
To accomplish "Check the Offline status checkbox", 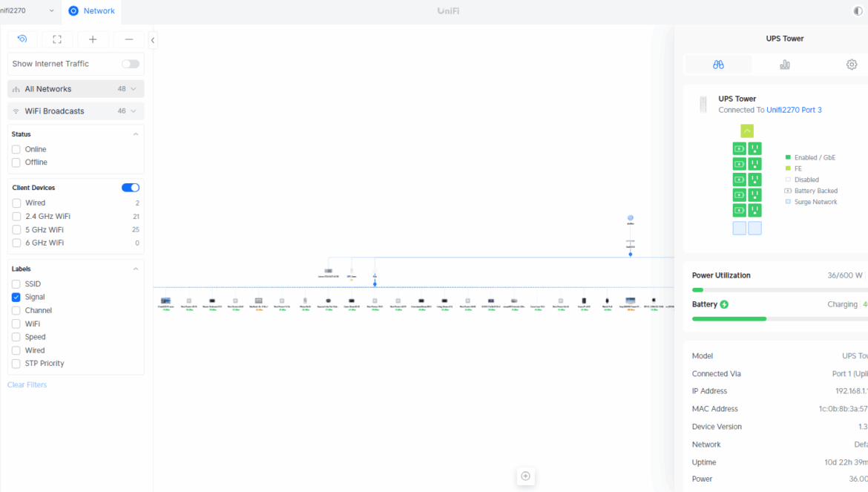I will (16, 163).
